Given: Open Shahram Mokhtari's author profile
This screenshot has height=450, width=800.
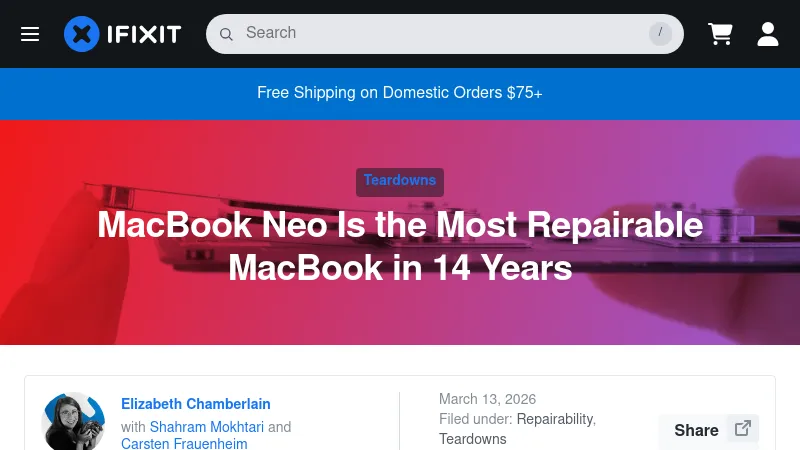Looking at the screenshot, I should [x=207, y=427].
